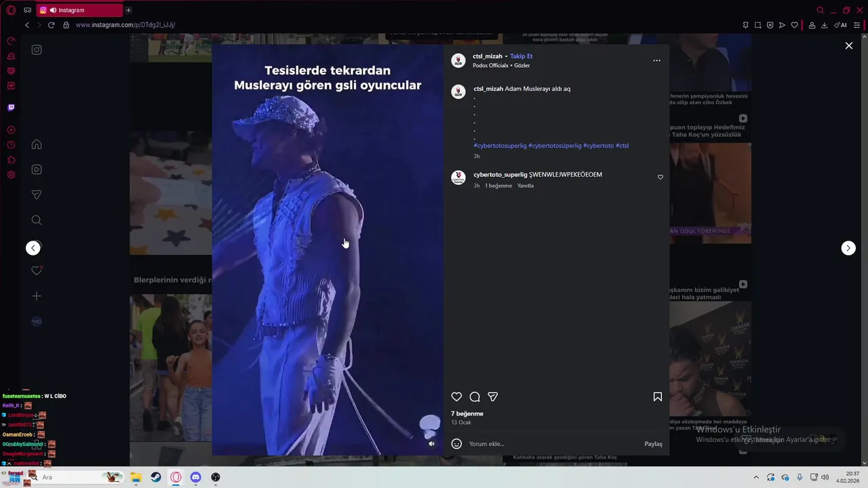The width and height of the screenshot is (868, 488).
Task: View site security lock icon
Action: [x=66, y=25]
